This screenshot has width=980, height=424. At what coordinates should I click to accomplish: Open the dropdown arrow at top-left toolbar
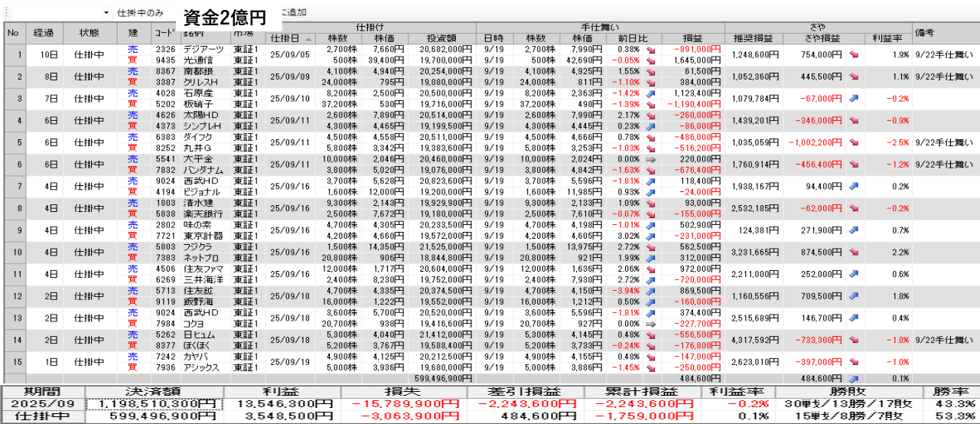click(x=106, y=13)
